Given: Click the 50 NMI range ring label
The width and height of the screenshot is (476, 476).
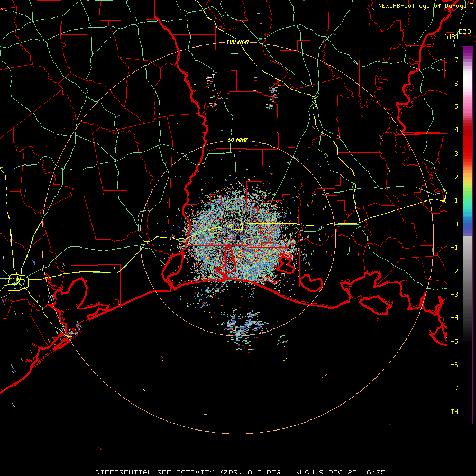Looking at the screenshot, I should (x=237, y=140).
